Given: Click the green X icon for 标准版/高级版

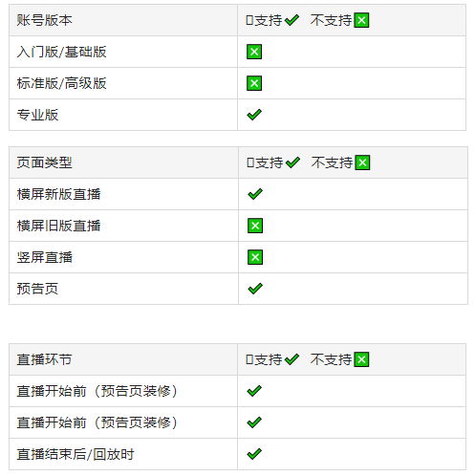Looking at the screenshot, I should click(x=254, y=83).
